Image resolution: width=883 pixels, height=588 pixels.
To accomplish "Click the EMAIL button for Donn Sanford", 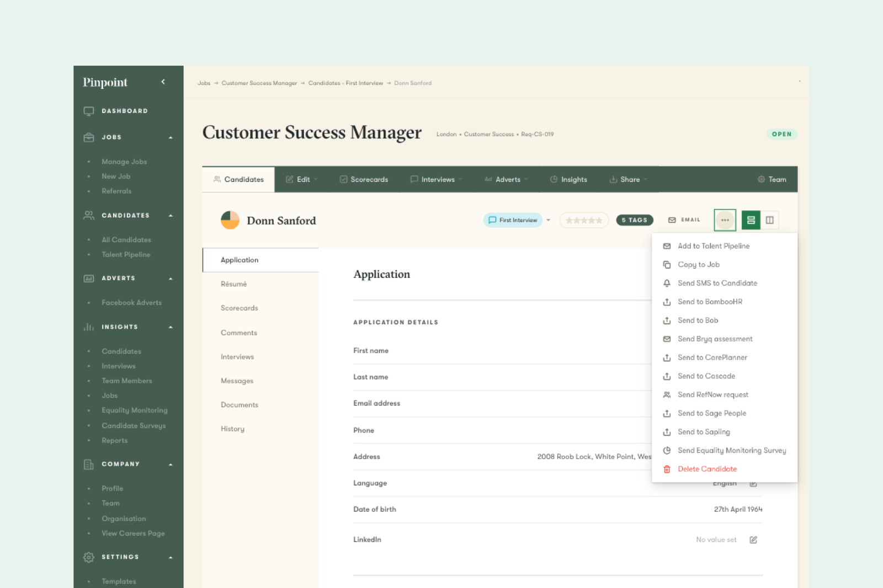I will click(684, 220).
